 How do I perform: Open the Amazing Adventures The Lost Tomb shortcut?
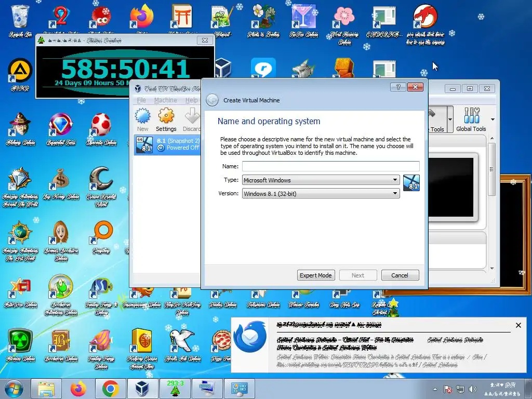pyautogui.click(x=20, y=241)
